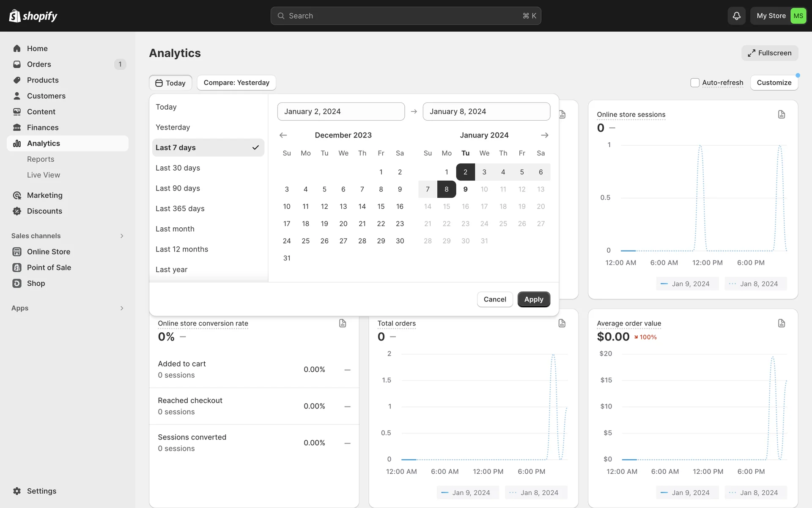Image resolution: width=812 pixels, height=508 pixels.
Task: Choose Last month date preset
Action: (x=175, y=229)
